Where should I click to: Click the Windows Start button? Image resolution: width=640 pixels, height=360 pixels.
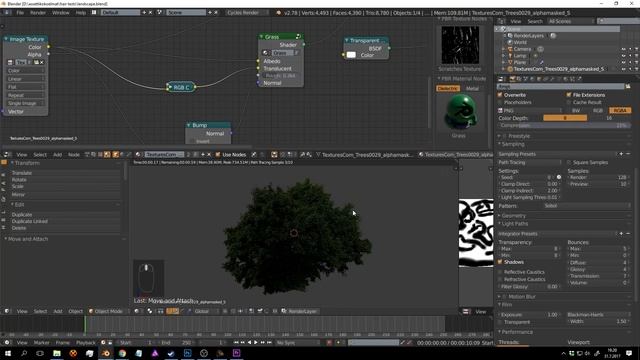point(8,353)
